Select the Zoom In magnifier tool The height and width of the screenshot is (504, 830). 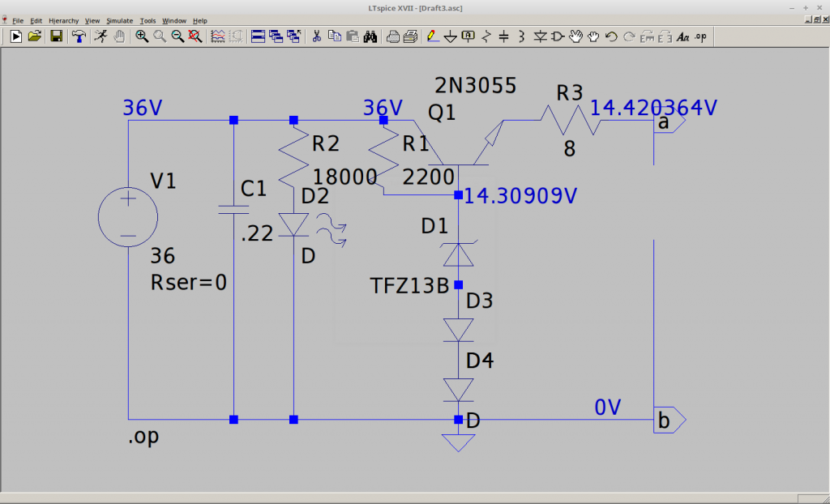[142, 36]
